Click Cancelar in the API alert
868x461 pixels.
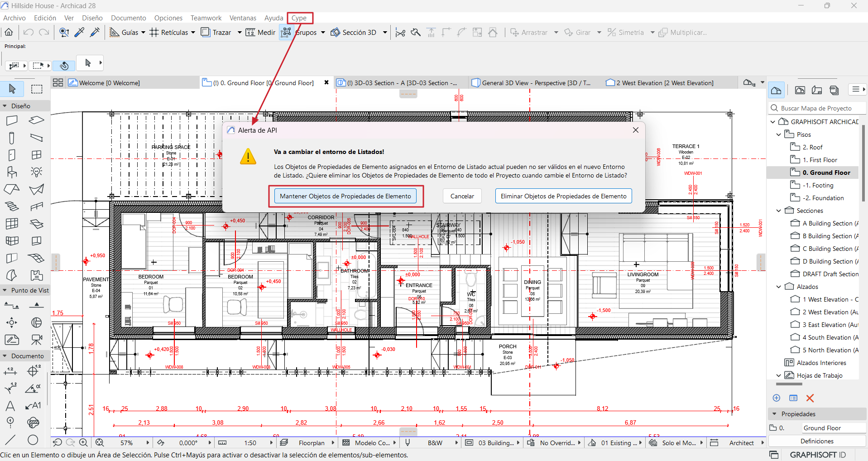(x=462, y=196)
